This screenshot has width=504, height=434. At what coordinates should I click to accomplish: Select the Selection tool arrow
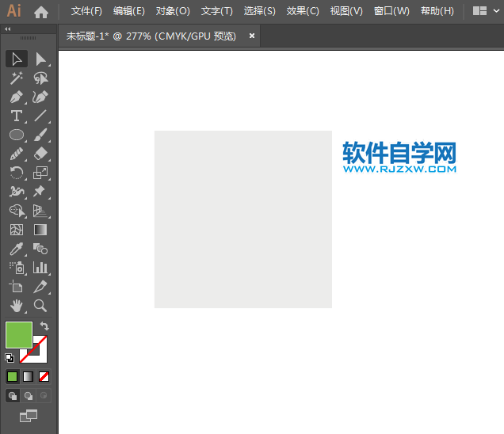17,59
